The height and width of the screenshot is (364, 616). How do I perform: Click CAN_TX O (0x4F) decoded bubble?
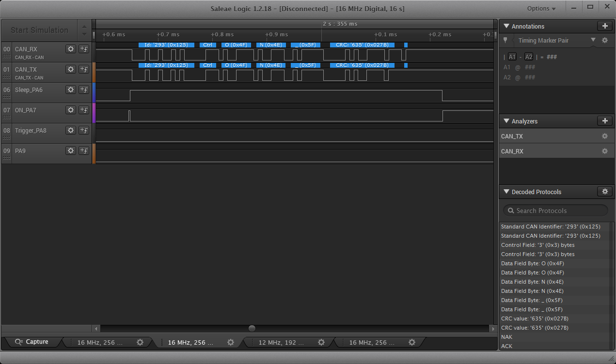236,65
